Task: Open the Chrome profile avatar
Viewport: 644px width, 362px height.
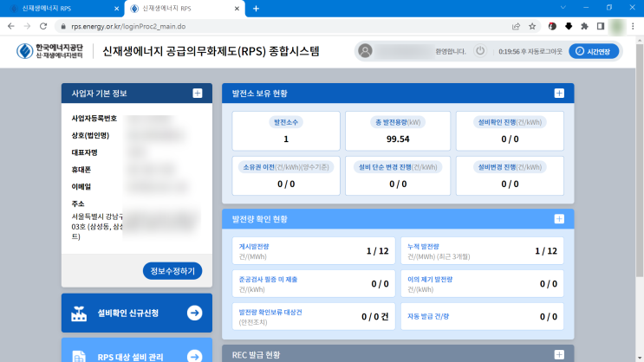Action: coord(616,26)
